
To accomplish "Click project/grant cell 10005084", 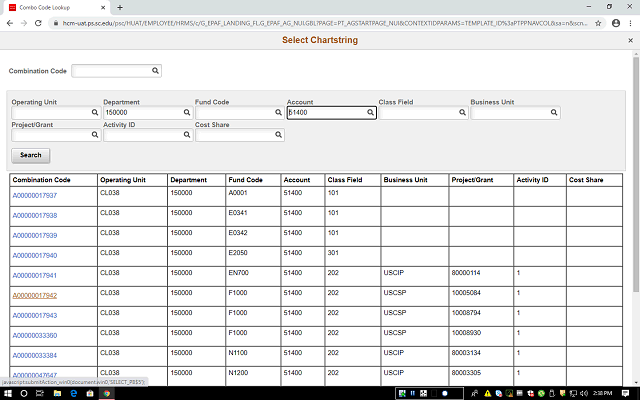I will 466,293.
